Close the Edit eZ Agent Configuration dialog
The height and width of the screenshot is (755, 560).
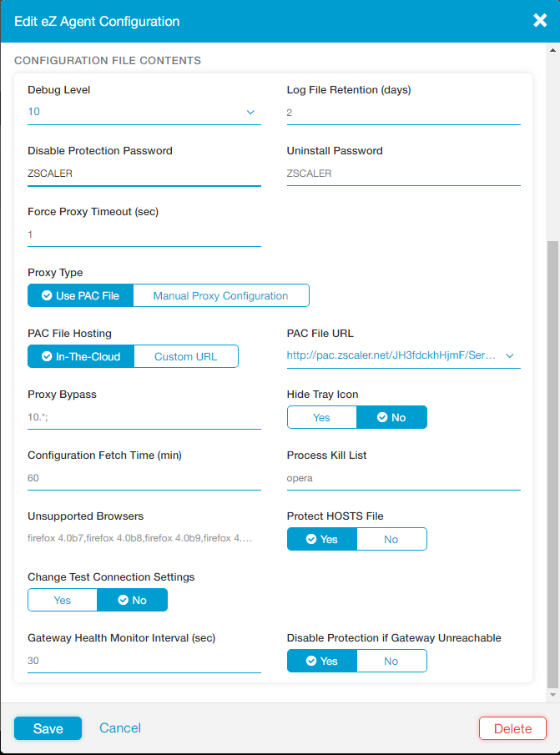tap(540, 21)
